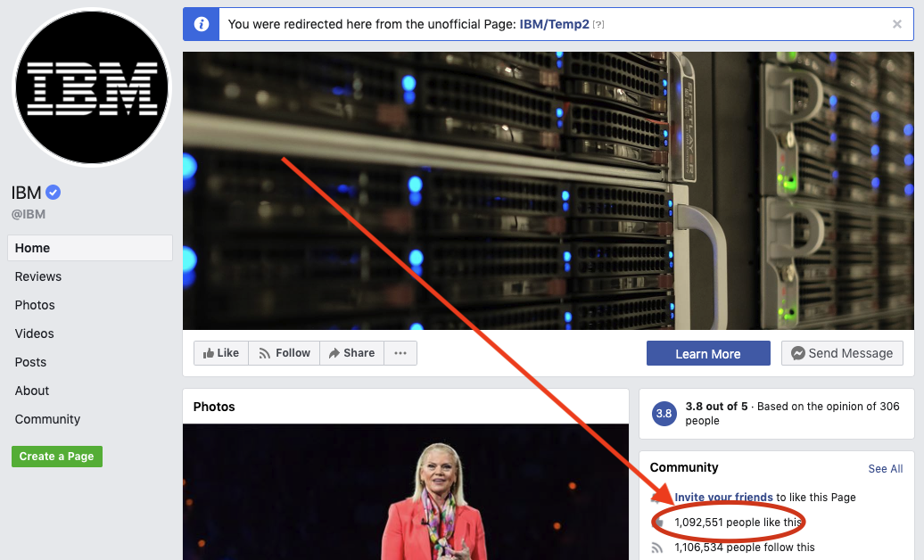
Task: Open Posts from the sidebar
Action: 30,362
